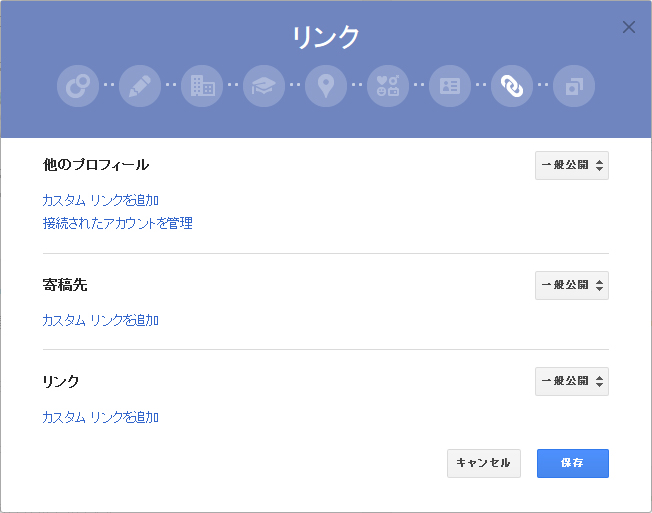Image resolution: width=652 pixels, height=513 pixels.
Task: Go to the contact card step icon
Action: [450, 86]
